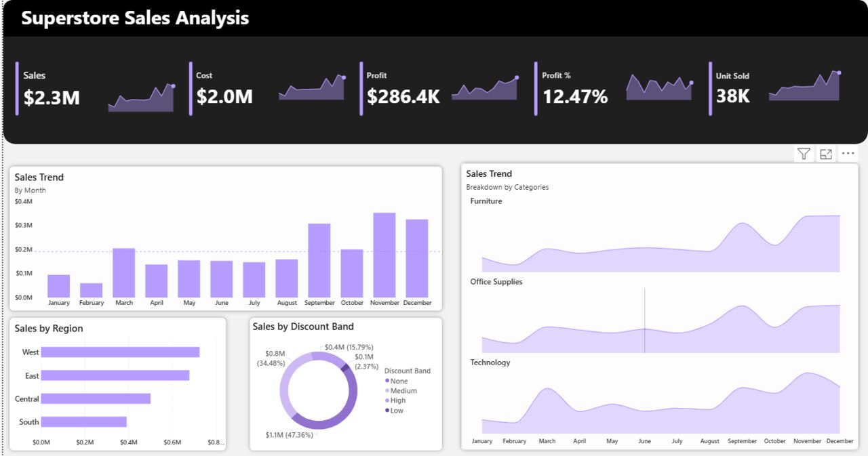The image size is (868, 456).
Task: Open the filter icon above Sales Trend visual
Action: click(804, 154)
